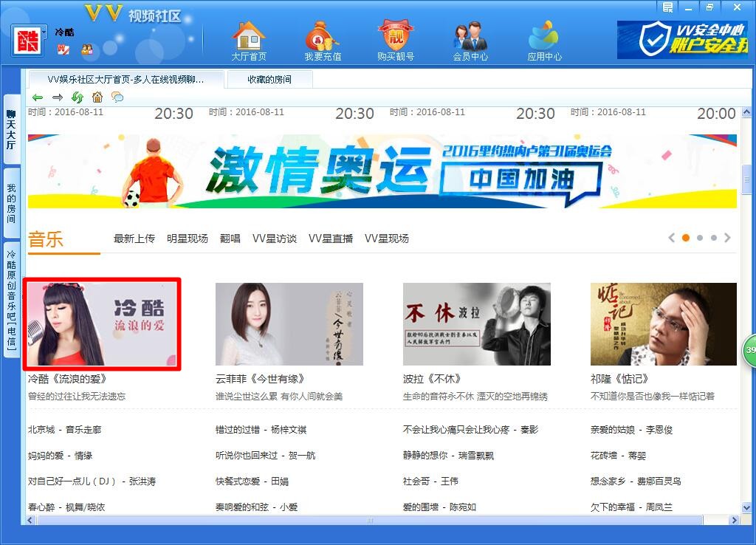The image size is (756, 545).
Task: Click the green back arrow
Action: point(38,97)
